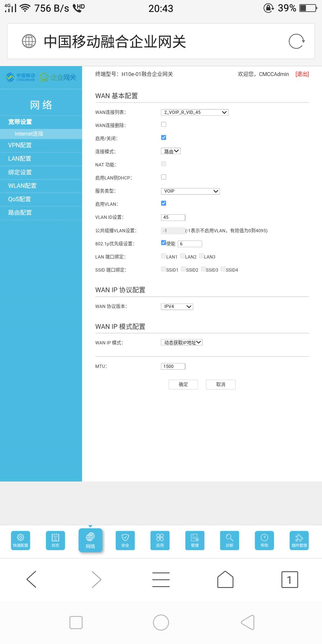Select VPN配置 in the sidebar
The height and width of the screenshot is (644, 322).
click(20, 145)
